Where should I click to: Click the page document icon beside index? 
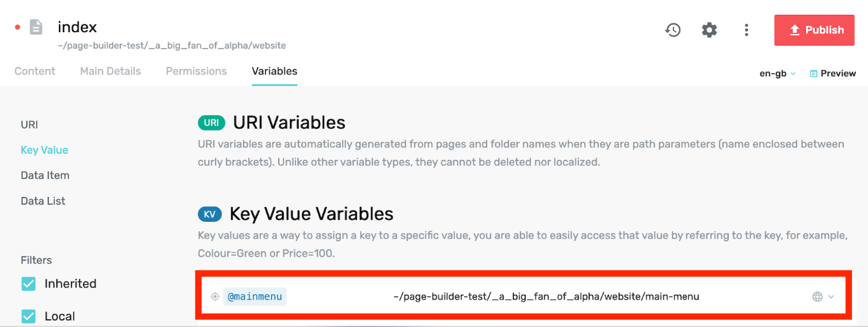coord(36,27)
